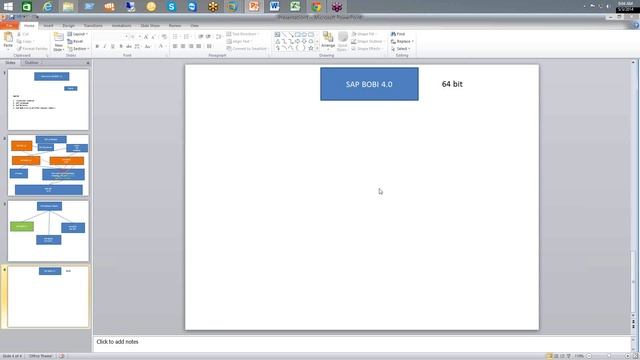Open the Layout dropdown

tap(78, 34)
